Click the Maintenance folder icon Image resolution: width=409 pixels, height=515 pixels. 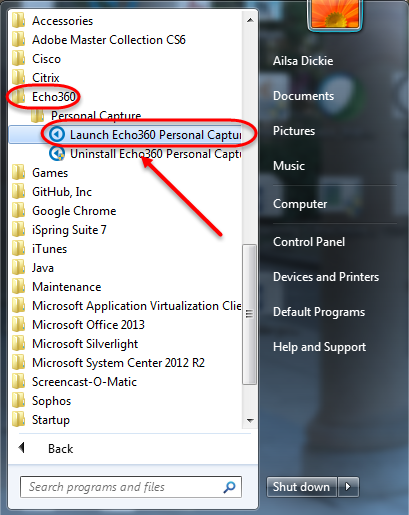(18, 287)
